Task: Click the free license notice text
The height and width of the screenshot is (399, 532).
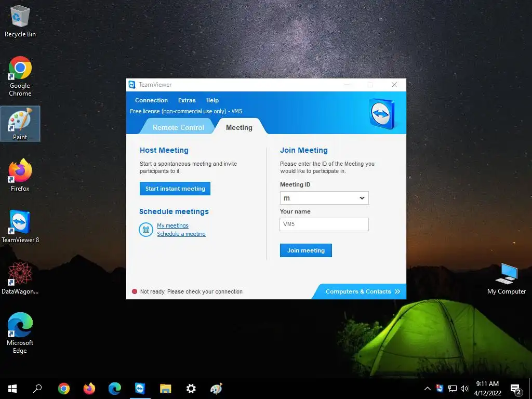Action: pyautogui.click(x=186, y=111)
